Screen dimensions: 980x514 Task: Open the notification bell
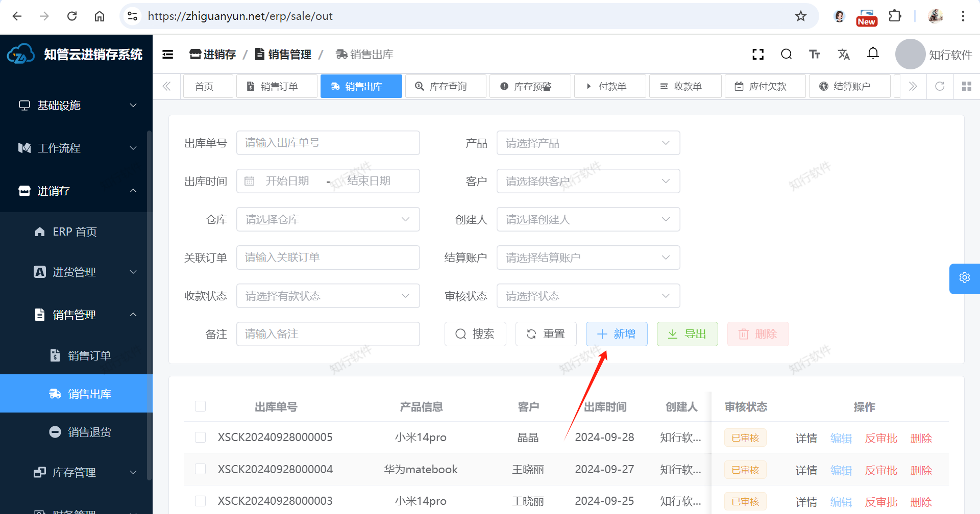pos(873,54)
